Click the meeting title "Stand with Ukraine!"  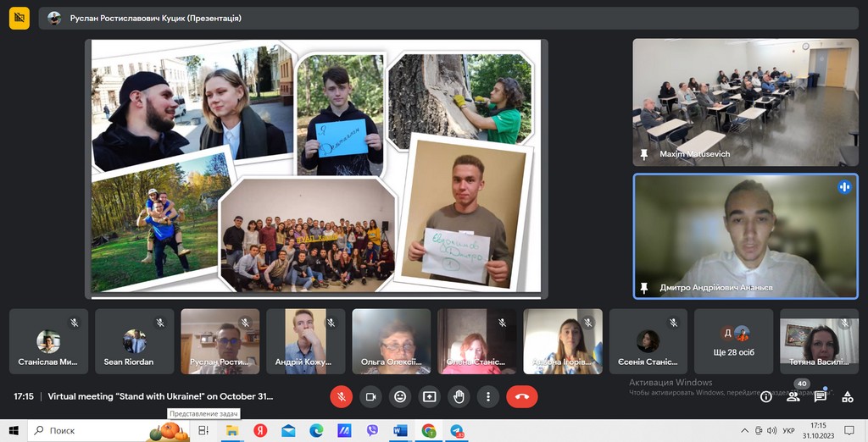point(160,396)
